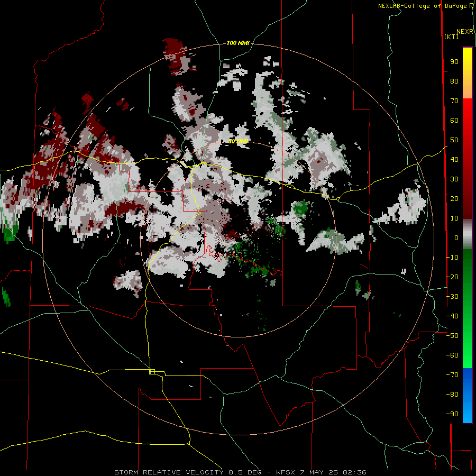This screenshot has width=476, height=476.
Task: Click the -70 value on the velocity scale
Action: (452, 375)
